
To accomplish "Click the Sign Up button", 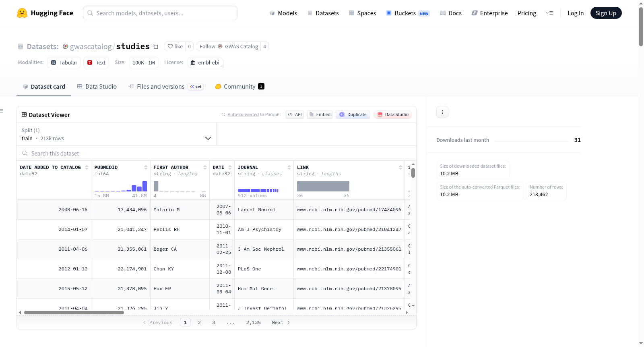I will pos(606,13).
